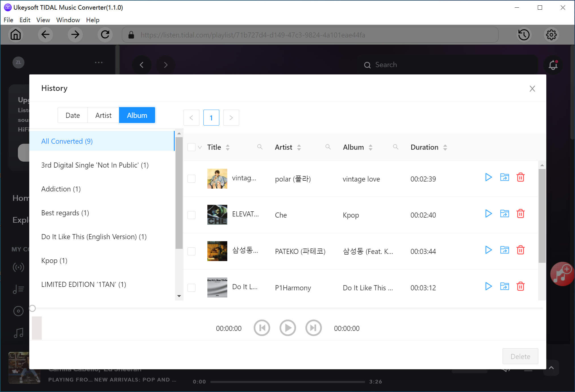Sort by Duration column arrows
The image size is (575, 392).
445,147
